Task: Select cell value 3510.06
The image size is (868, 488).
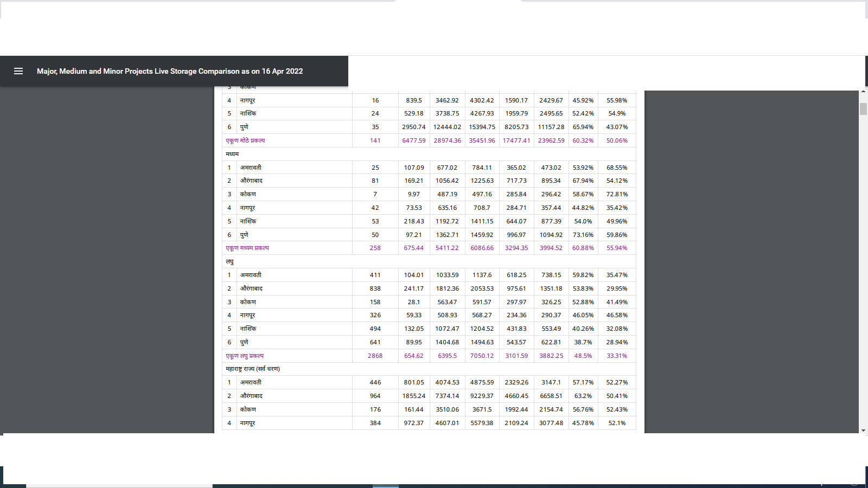Action: pos(447,409)
